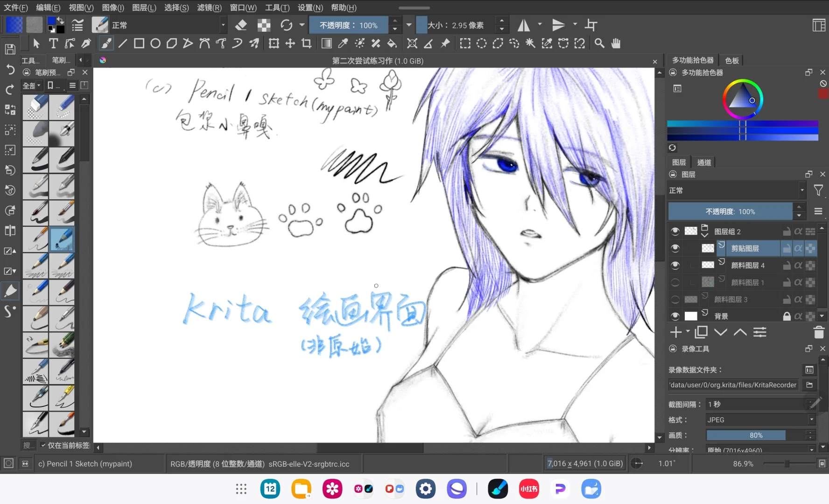Image resolution: width=829 pixels, height=504 pixels.
Task: Open the JPEG format dropdown
Action: pyautogui.click(x=760, y=420)
